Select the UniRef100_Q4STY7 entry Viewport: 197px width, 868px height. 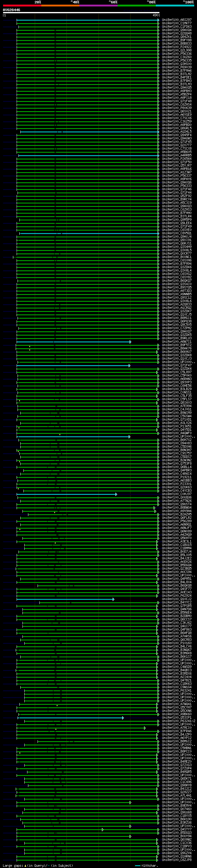click(176, 829)
